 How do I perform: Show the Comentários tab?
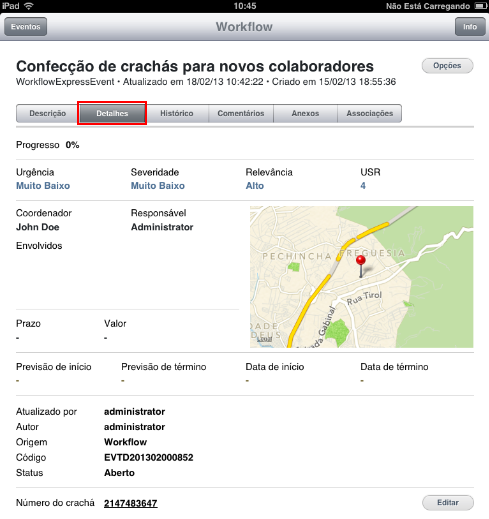(241, 113)
